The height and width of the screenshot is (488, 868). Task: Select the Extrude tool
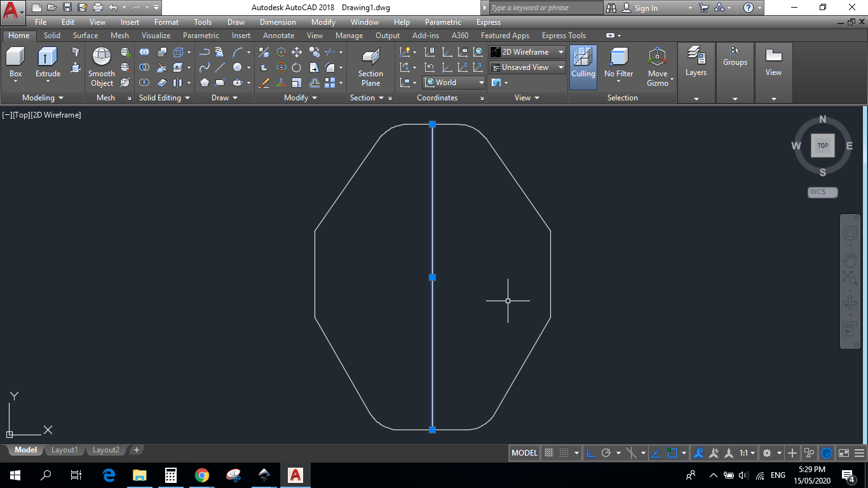pos(48,63)
